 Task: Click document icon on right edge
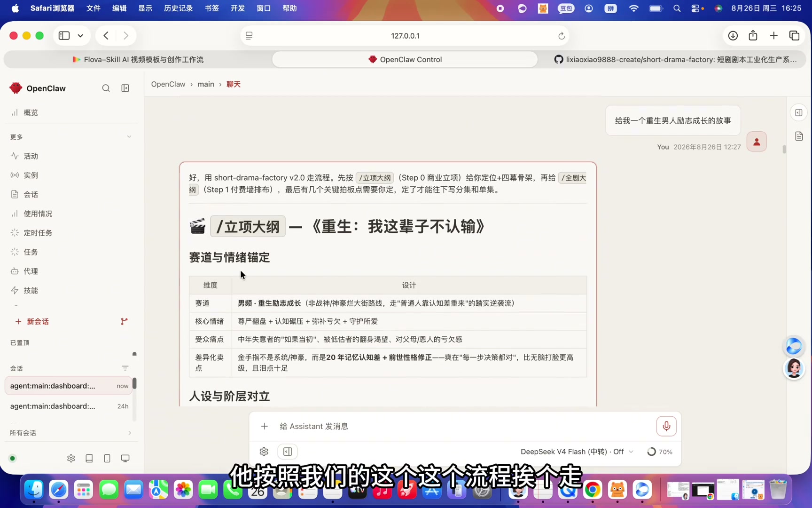coord(799,136)
